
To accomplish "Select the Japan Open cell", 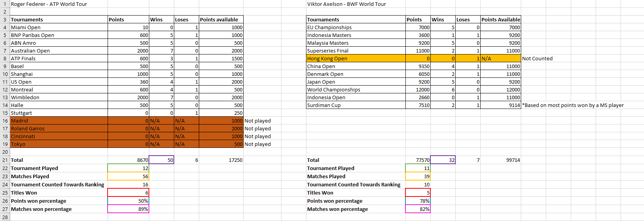I will pos(356,82).
